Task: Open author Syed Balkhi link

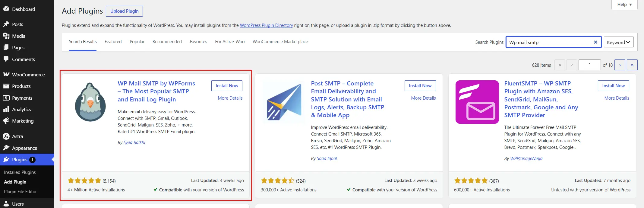Action: pyautogui.click(x=134, y=142)
